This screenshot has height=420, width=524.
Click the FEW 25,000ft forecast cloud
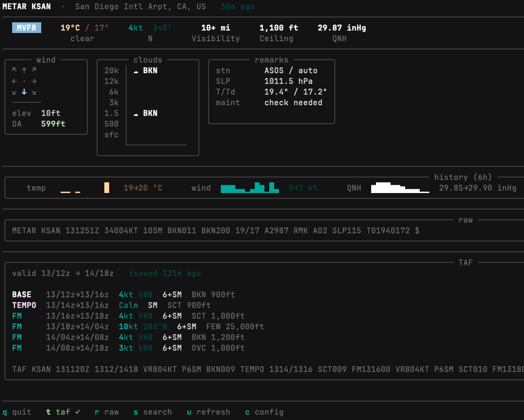point(235,326)
